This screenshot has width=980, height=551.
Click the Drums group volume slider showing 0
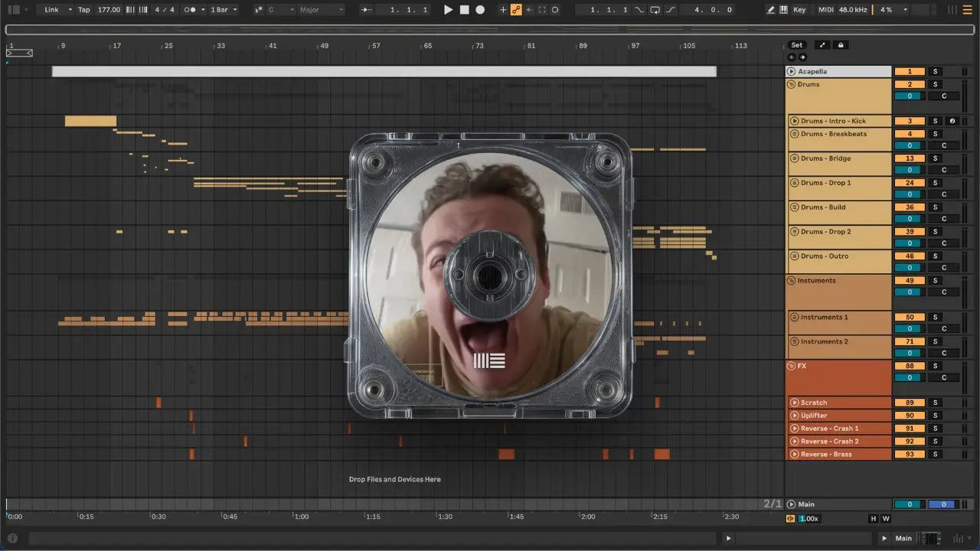tap(910, 96)
